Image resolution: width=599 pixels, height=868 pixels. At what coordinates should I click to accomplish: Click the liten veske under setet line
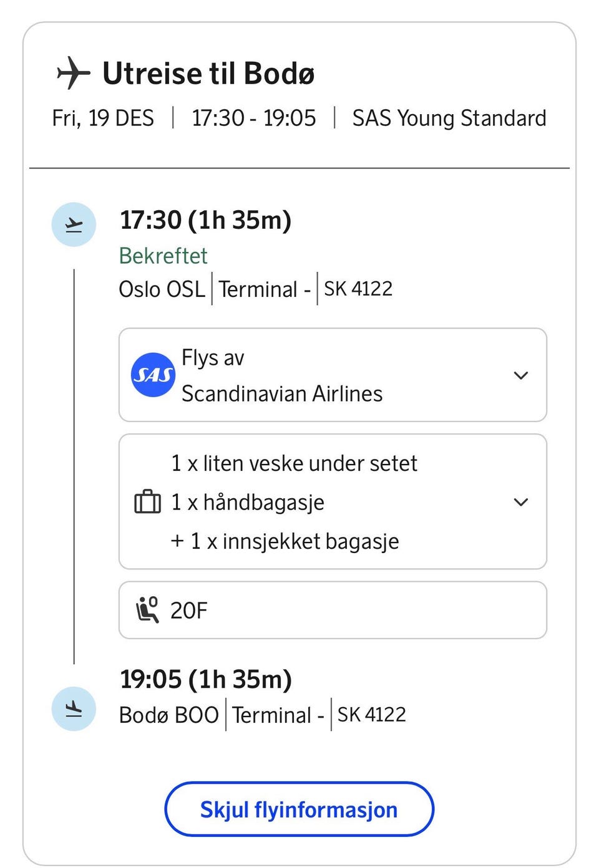click(x=294, y=463)
